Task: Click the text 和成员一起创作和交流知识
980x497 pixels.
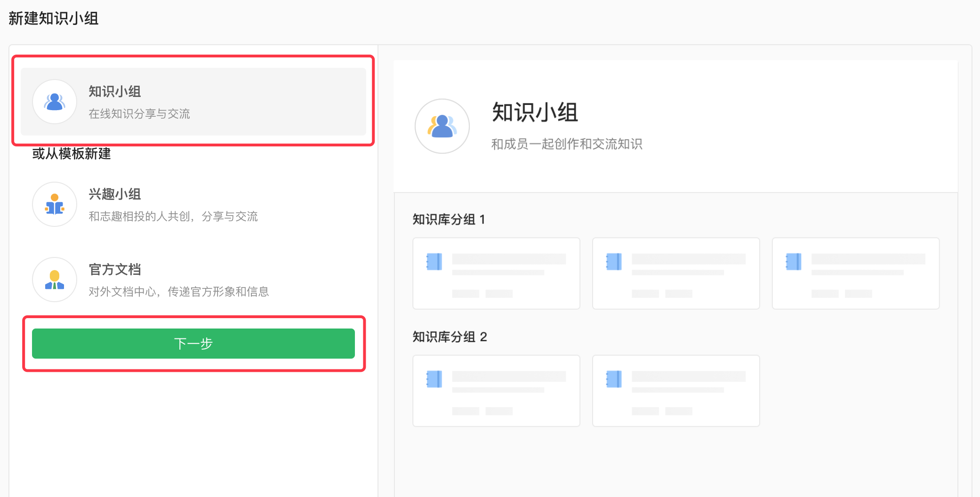Action: click(567, 144)
